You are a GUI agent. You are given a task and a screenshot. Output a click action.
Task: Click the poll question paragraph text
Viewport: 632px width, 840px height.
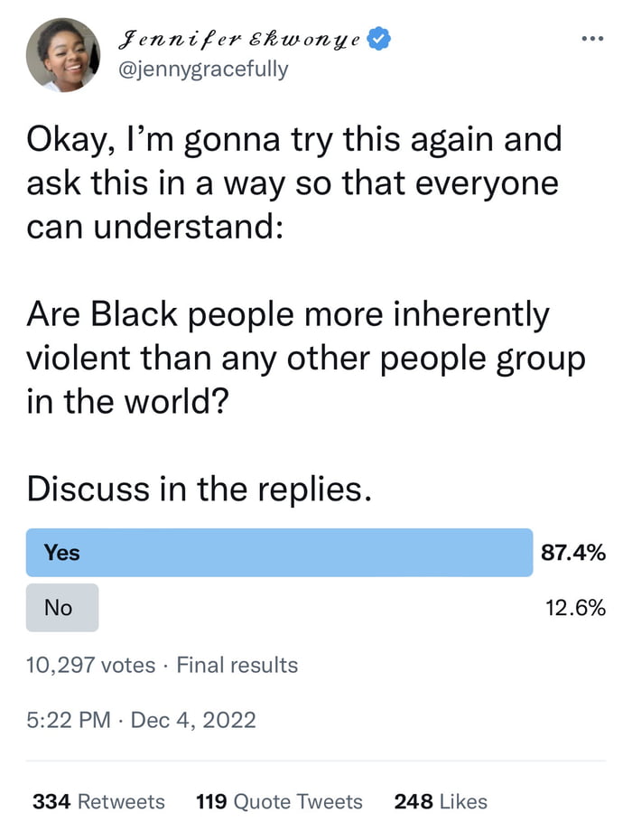coord(306,358)
